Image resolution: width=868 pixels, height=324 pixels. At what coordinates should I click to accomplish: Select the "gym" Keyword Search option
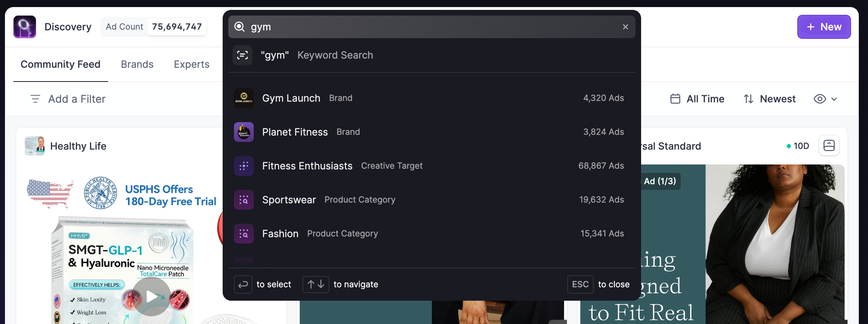432,55
